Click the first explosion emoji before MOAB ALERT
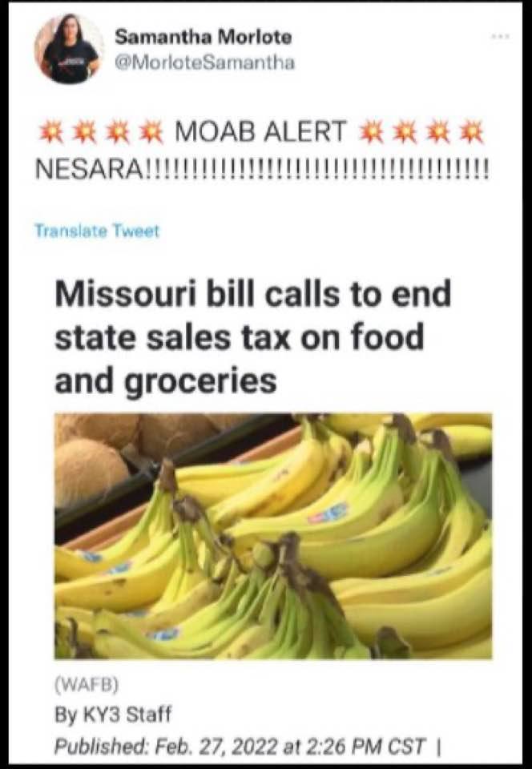 pyautogui.click(x=51, y=131)
